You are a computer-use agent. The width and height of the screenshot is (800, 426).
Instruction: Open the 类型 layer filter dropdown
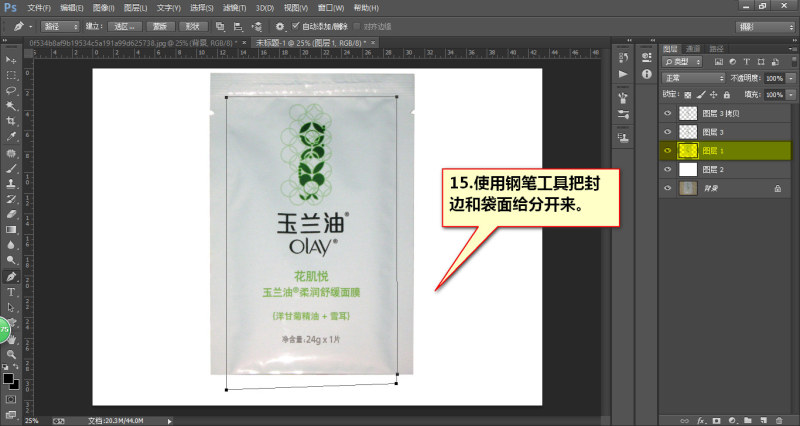(x=682, y=62)
